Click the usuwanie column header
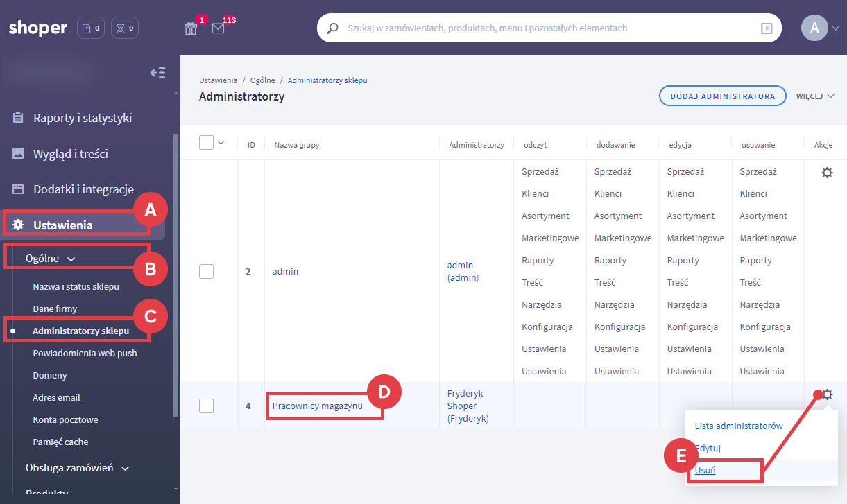 tap(758, 145)
